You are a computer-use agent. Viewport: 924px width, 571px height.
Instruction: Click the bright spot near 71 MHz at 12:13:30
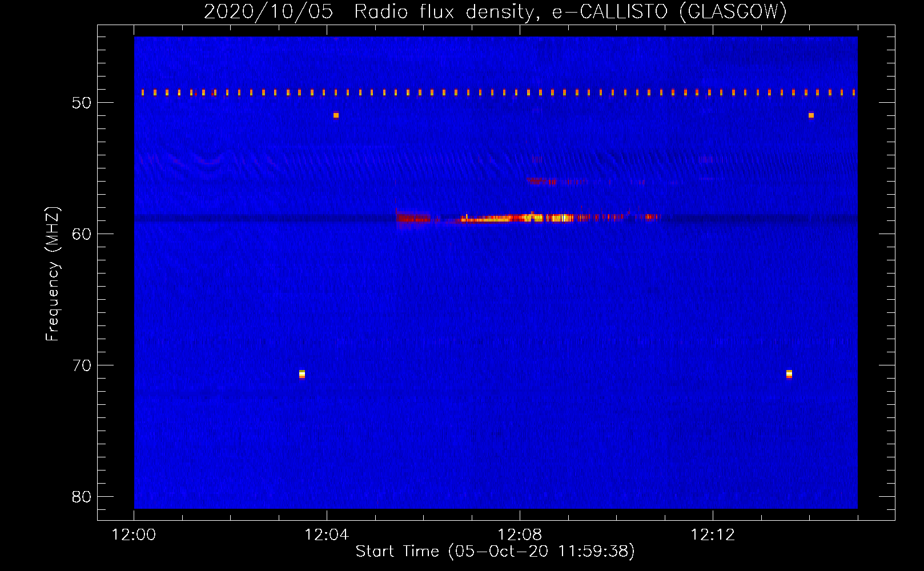point(789,374)
